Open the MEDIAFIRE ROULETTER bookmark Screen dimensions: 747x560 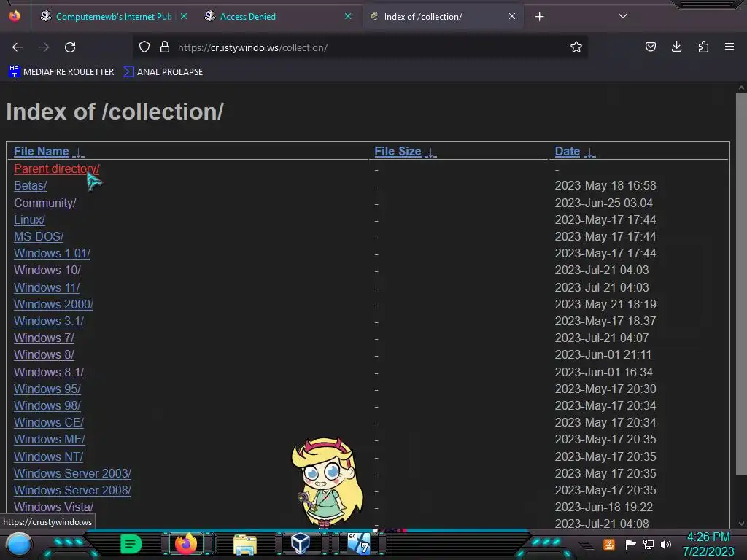pos(61,72)
